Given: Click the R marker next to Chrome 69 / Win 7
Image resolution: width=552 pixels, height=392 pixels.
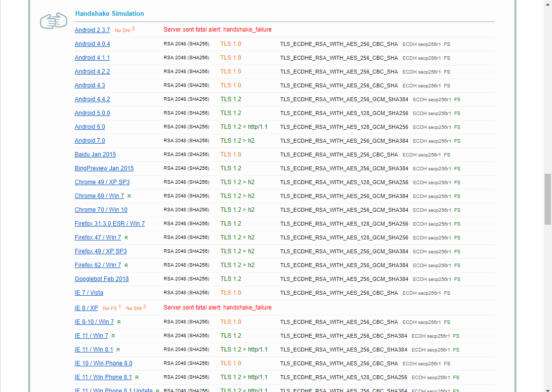Looking at the screenshot, I should tap(129, 196).
